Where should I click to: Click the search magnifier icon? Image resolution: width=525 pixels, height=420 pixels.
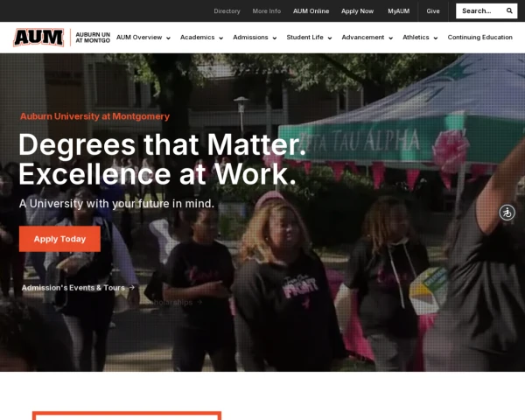click(509, 10)
